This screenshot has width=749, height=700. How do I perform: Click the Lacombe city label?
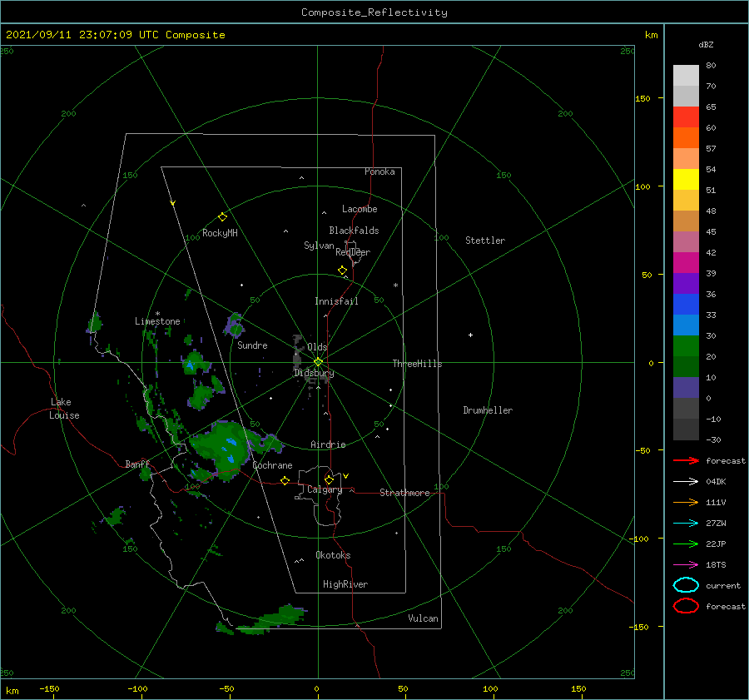[x=360, y=209]
